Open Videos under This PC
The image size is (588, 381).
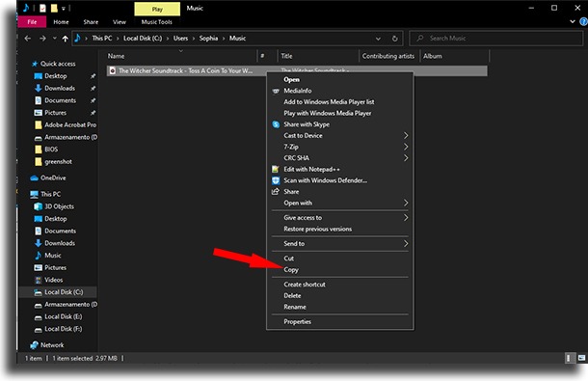click(53, 280)
